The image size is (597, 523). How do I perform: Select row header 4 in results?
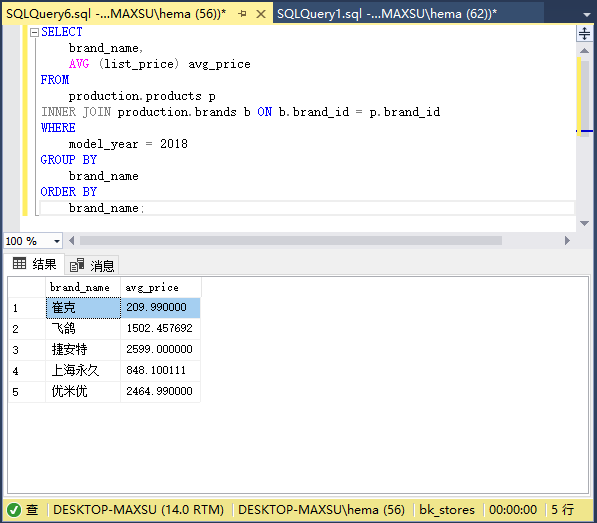[x=27, y=371]
